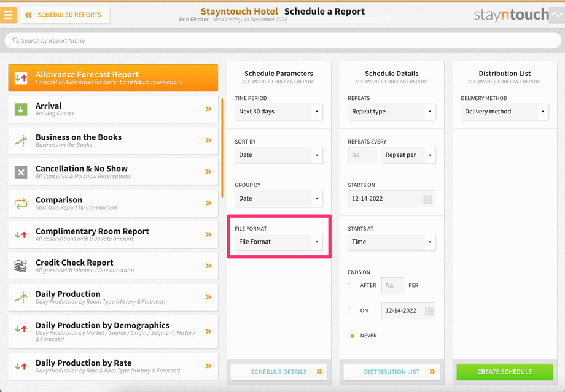
Task: Click the Schedule Details button
Action: point(279,372)
